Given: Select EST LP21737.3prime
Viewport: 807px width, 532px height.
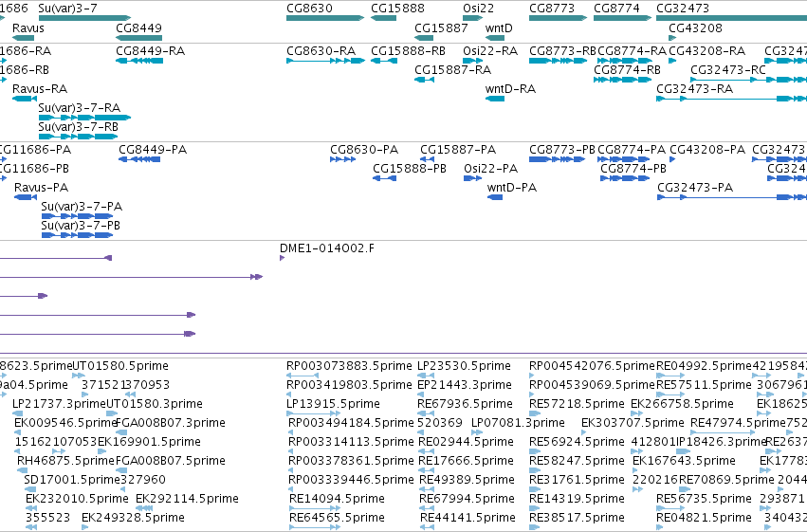Looking at the screenshot, I should click(x=18, y=413).
